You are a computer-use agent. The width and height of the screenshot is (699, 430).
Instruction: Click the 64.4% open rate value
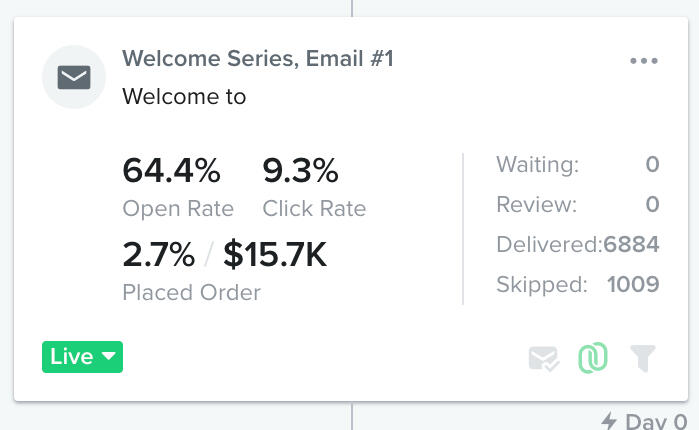tap(171, 171)
